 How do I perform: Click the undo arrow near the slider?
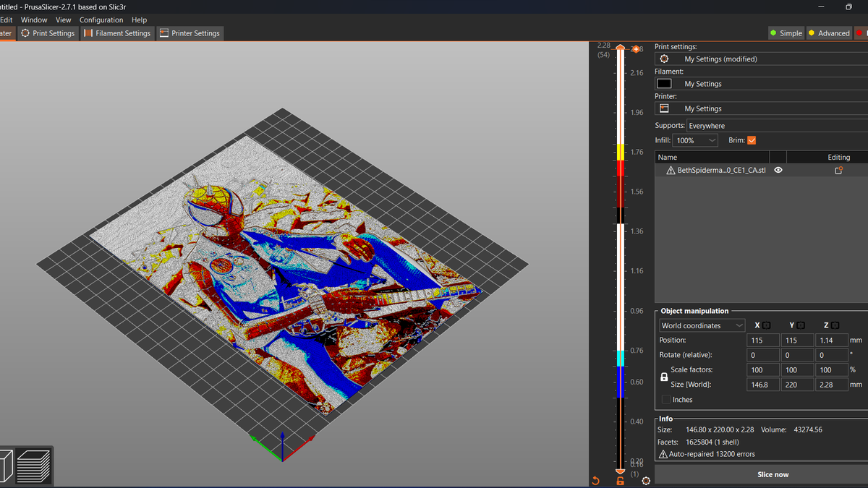click(595, 480)
